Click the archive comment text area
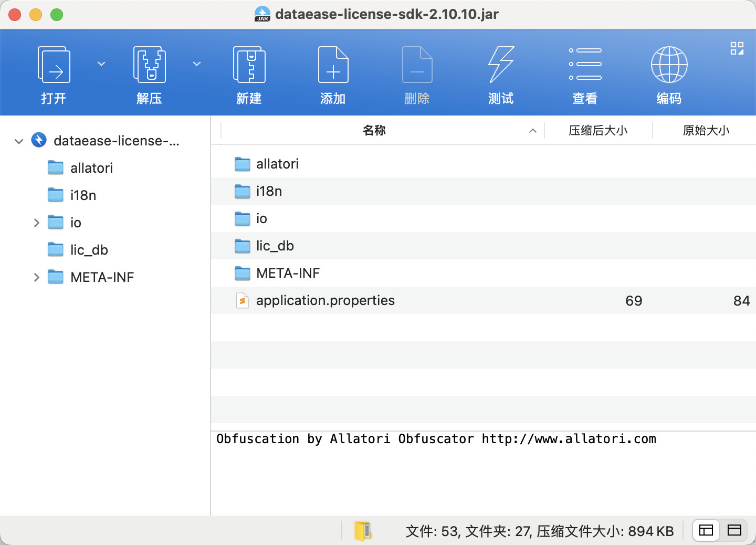756x545 pixels. 484,473
